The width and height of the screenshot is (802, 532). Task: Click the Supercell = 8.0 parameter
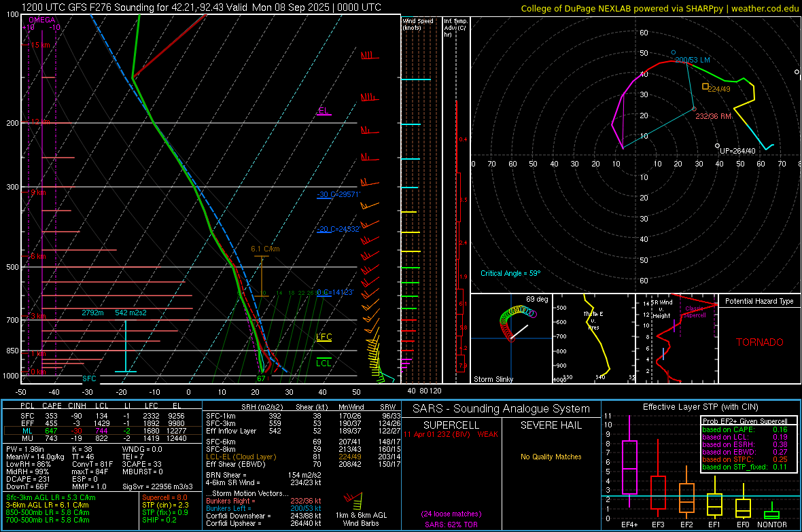pos(164,497)
